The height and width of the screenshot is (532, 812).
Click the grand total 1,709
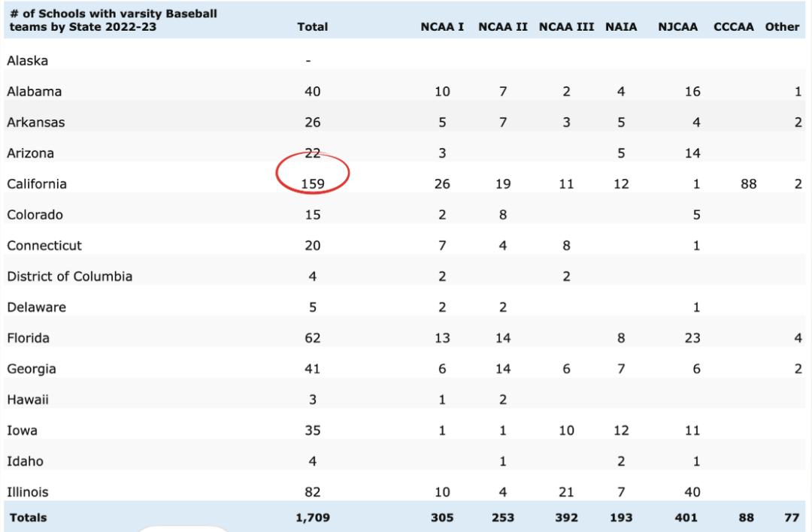coord(312,518)
